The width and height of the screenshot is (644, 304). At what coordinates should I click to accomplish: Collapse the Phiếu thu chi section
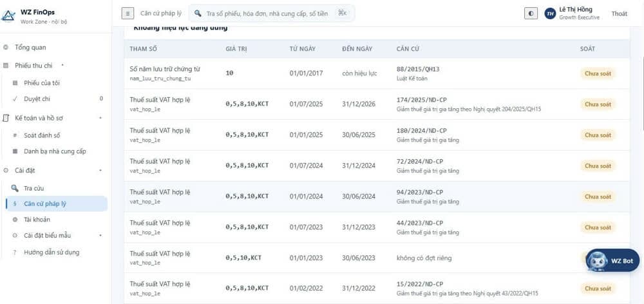62,65
